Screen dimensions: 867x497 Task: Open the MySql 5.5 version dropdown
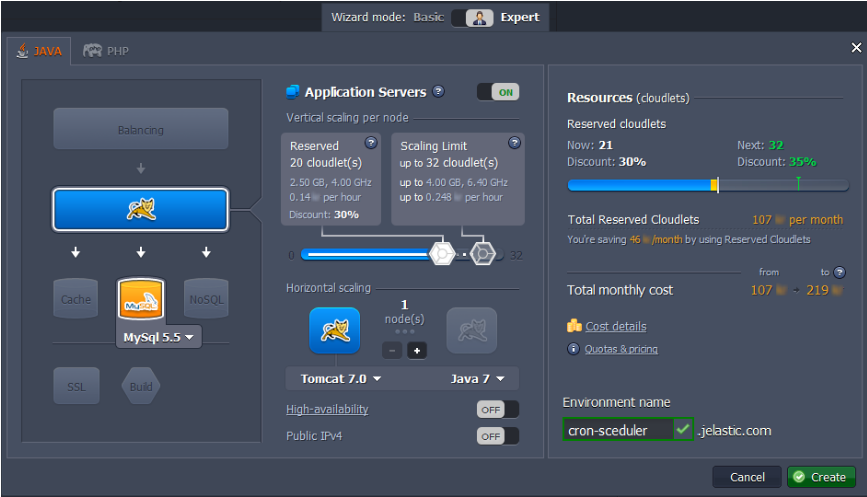(160, 337)
